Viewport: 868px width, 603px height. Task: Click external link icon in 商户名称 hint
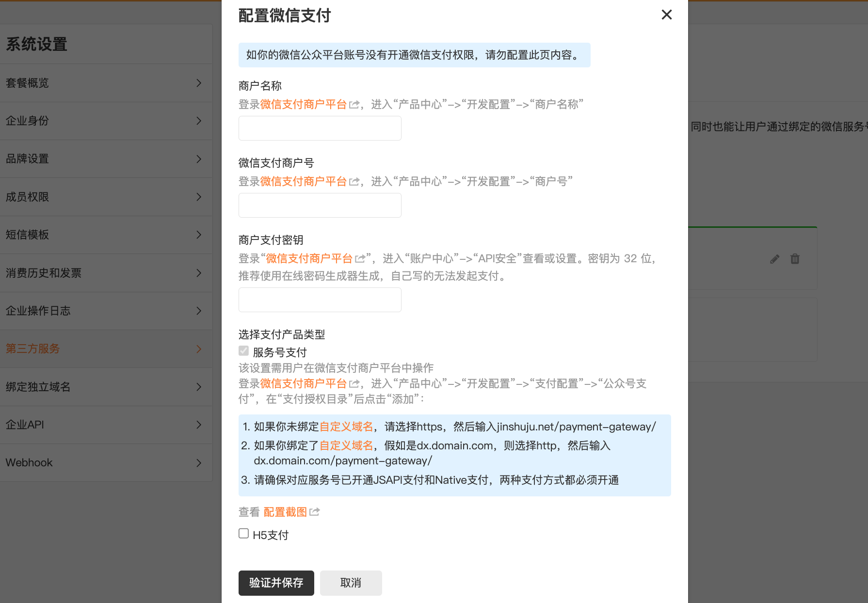tap(354, 105)
